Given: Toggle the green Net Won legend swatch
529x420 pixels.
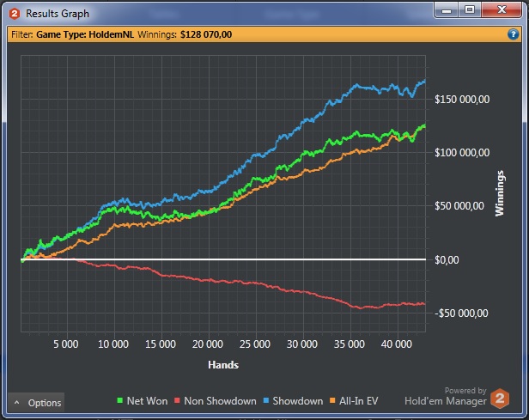Looking at the screenshot, I should pos(119,400).
